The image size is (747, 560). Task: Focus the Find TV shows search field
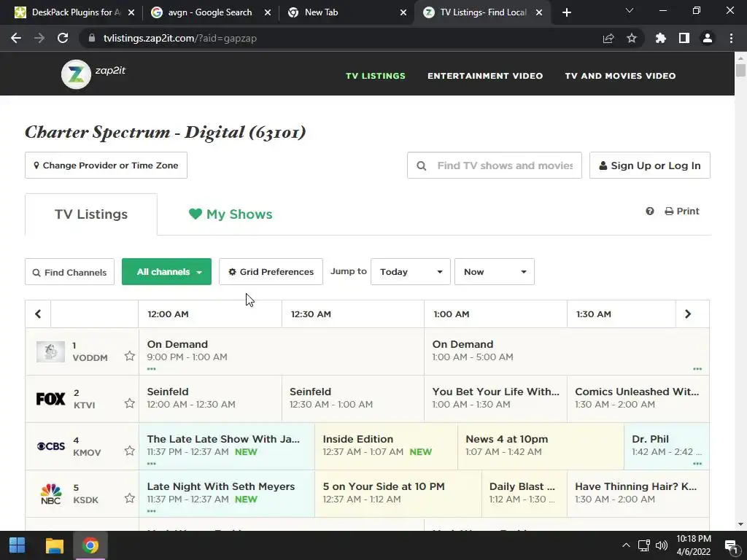(495, 166)
